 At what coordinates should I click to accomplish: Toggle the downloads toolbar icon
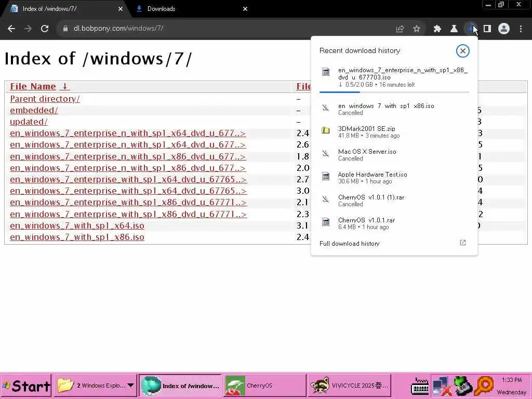[471, 29]
